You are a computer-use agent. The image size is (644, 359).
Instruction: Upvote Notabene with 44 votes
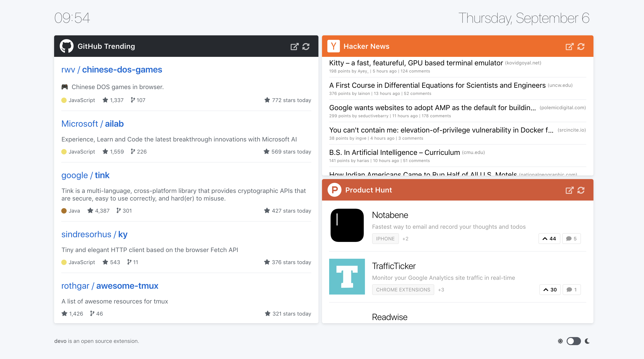[x=549, y=239]
